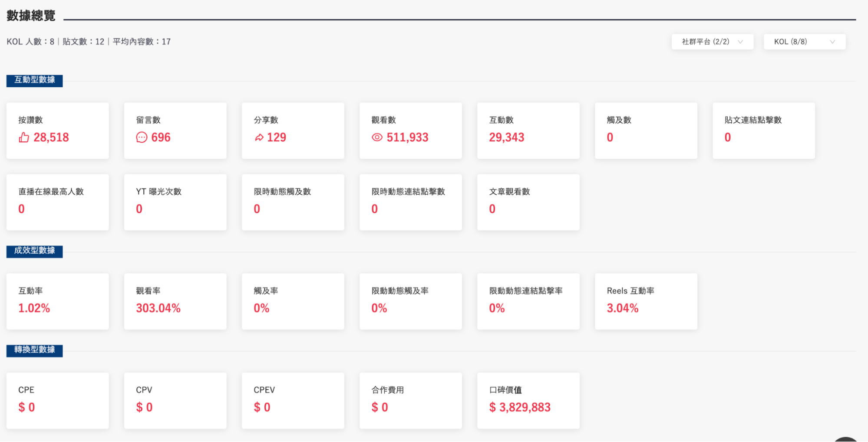868x442 pixels.
Task: Click the 按讚數 card label
Action: pos(30,120)
